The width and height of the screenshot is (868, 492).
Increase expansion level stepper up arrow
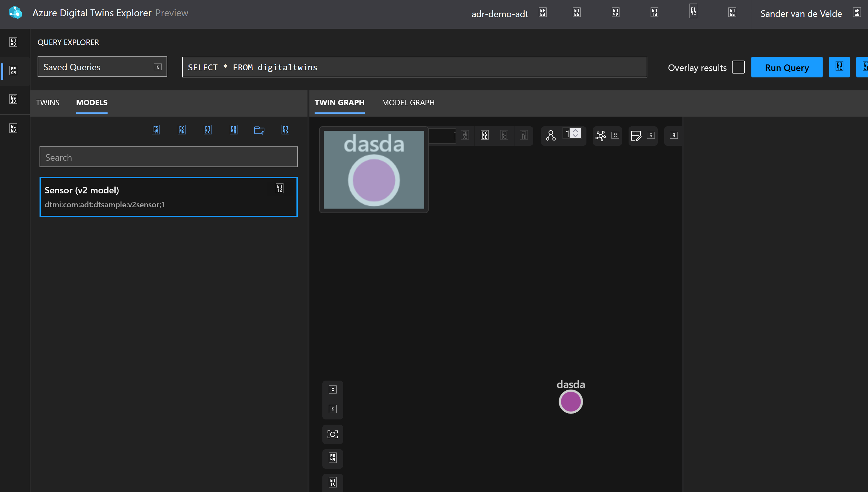click(x=575, y=131)
